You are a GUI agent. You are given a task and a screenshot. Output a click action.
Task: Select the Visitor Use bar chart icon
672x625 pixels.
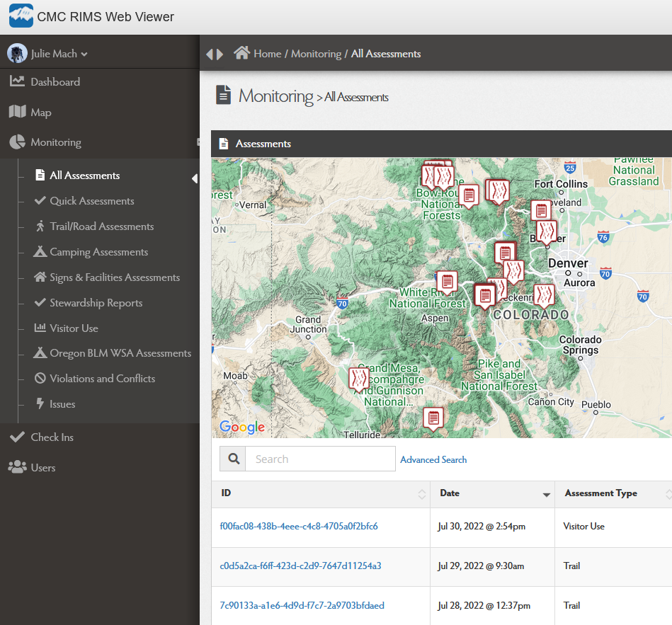coord(40,328)
